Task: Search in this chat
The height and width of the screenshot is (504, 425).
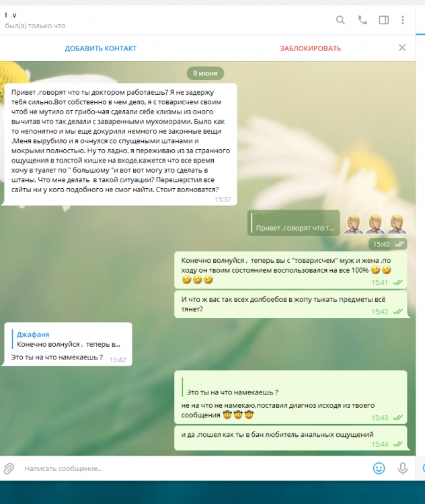Action: (x=340, y=20)
